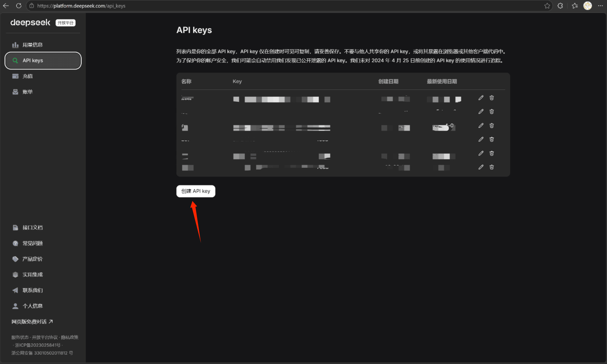Click the pencil icon in third key row
This screenshot has width=607, height=364.
tap(481, 126)
